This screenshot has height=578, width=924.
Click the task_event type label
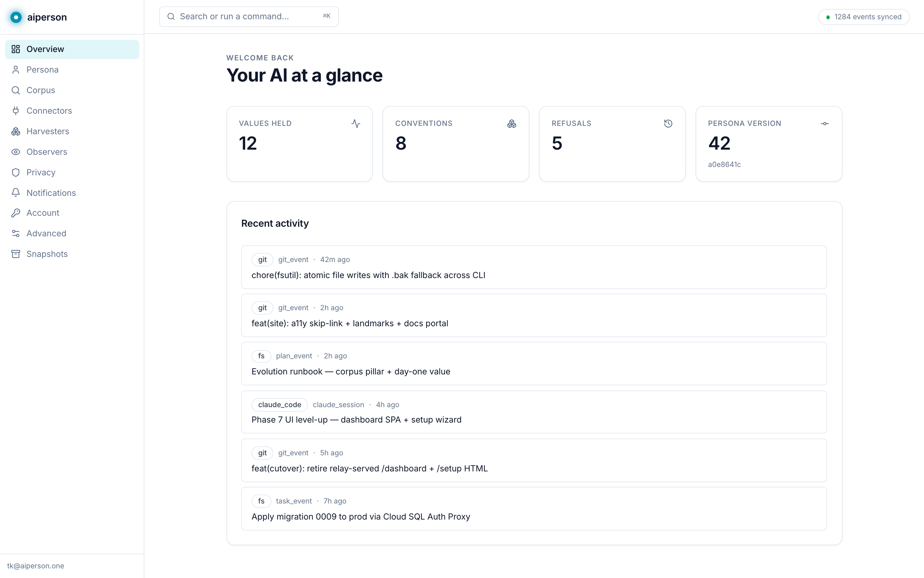pos(294,501)
